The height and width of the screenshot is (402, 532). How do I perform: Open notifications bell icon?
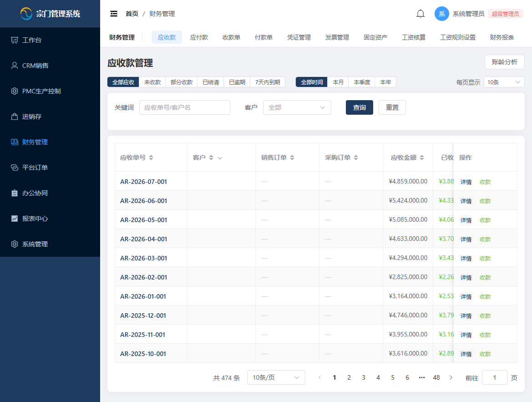pyautogui.click(x=421, y=14)
